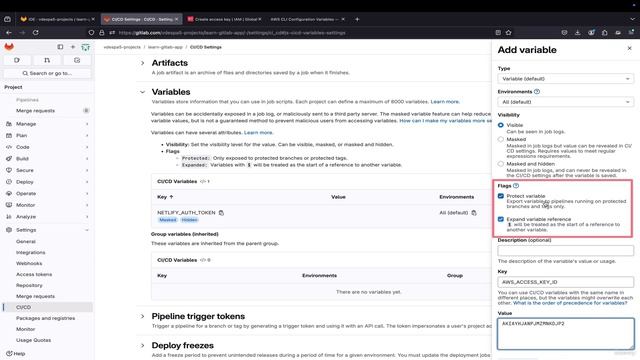The image size is (640, 360).
Task: Click the site lock icon in address bar
Action: click(x=102, y=33)
